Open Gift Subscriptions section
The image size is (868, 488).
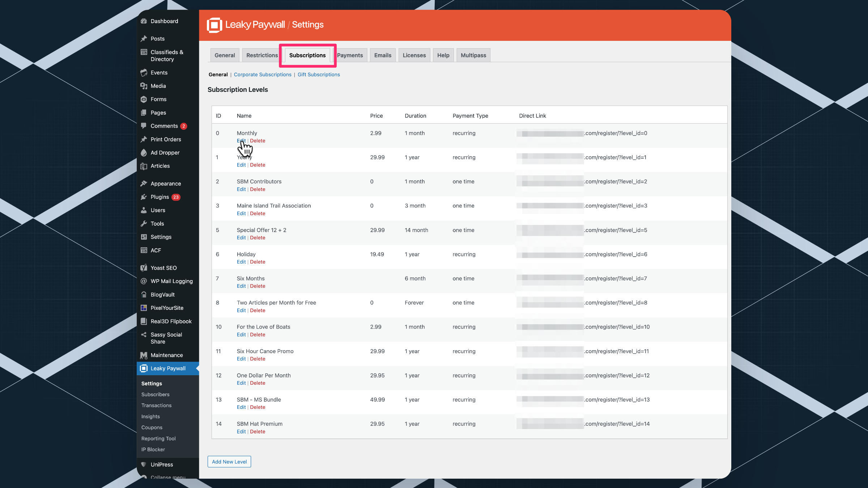[319, 74]
